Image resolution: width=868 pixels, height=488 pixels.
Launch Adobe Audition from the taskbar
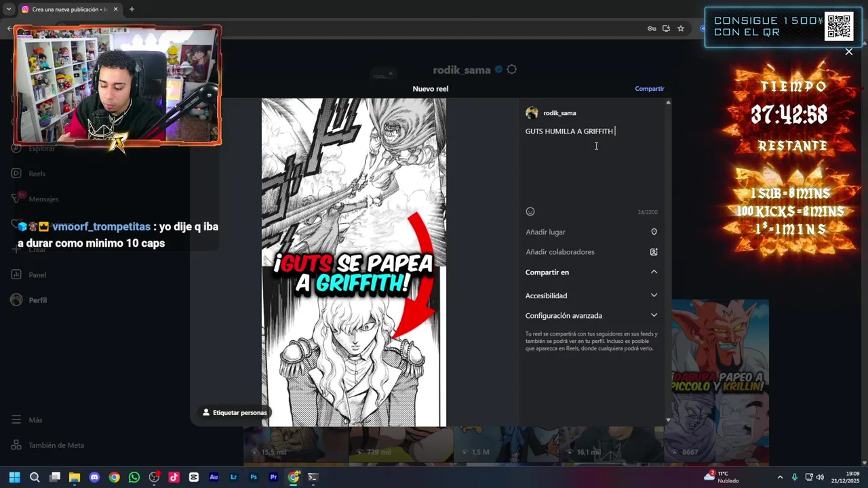pyautogui.click(x=214, y=477)
